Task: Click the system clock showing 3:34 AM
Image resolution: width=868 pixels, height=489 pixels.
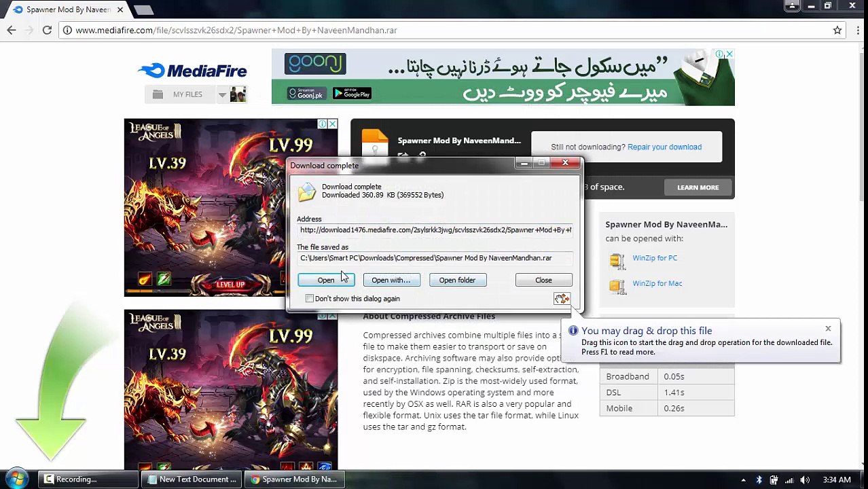Action: (836, 479)
